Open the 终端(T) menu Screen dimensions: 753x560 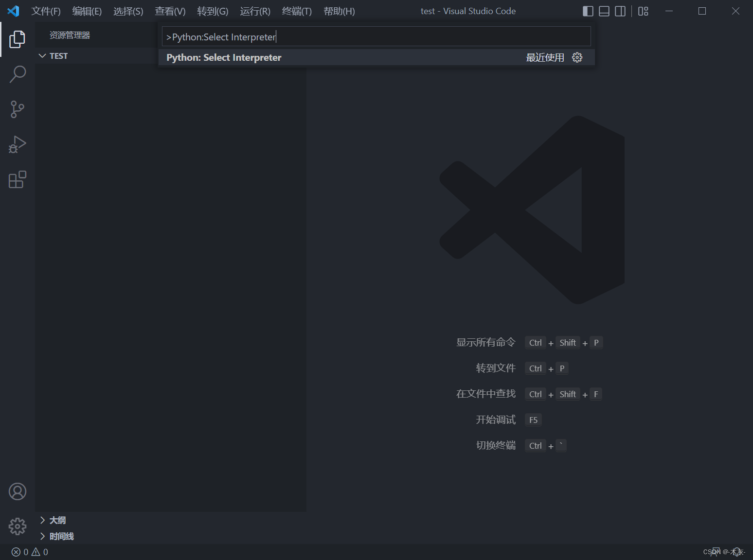[297, 11]
